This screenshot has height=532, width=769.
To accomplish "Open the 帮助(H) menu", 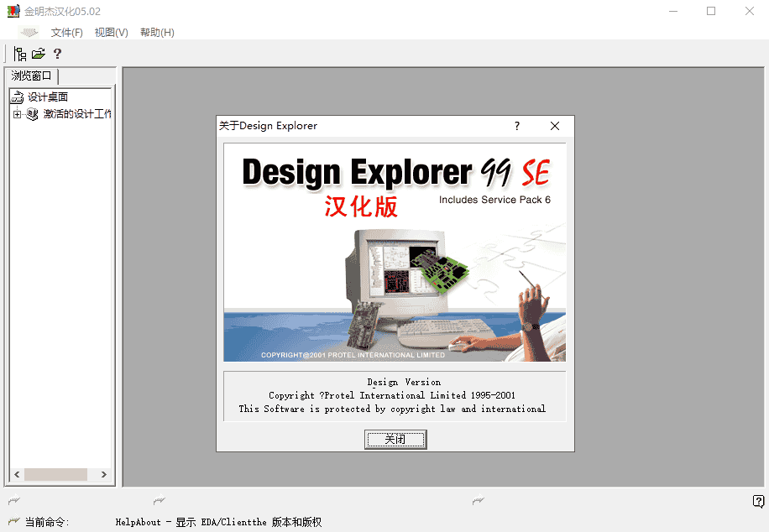I will click(157, 33).
